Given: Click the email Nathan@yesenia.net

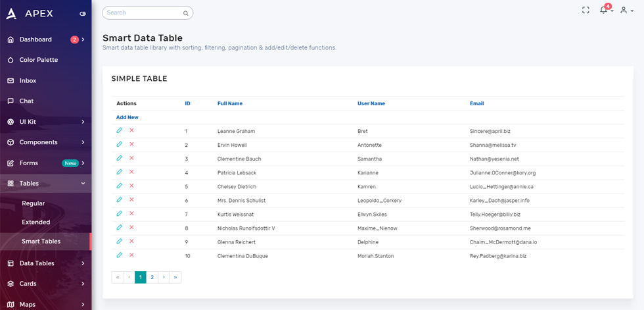Looking at the screenshot, I should click(494, 159).
